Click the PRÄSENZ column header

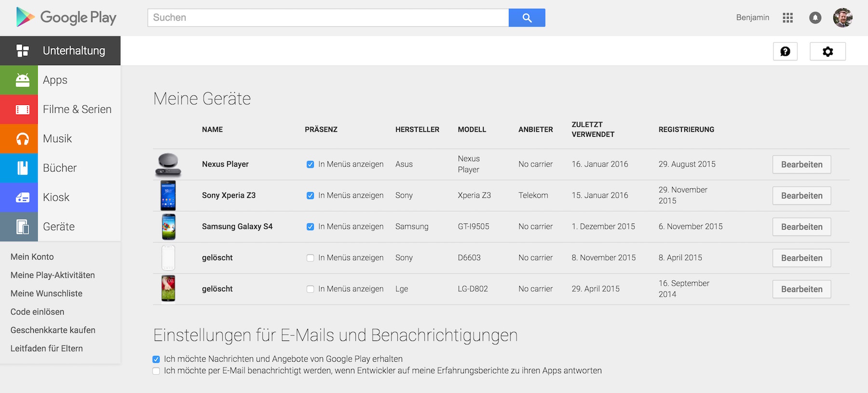click(x=321, y=130)
